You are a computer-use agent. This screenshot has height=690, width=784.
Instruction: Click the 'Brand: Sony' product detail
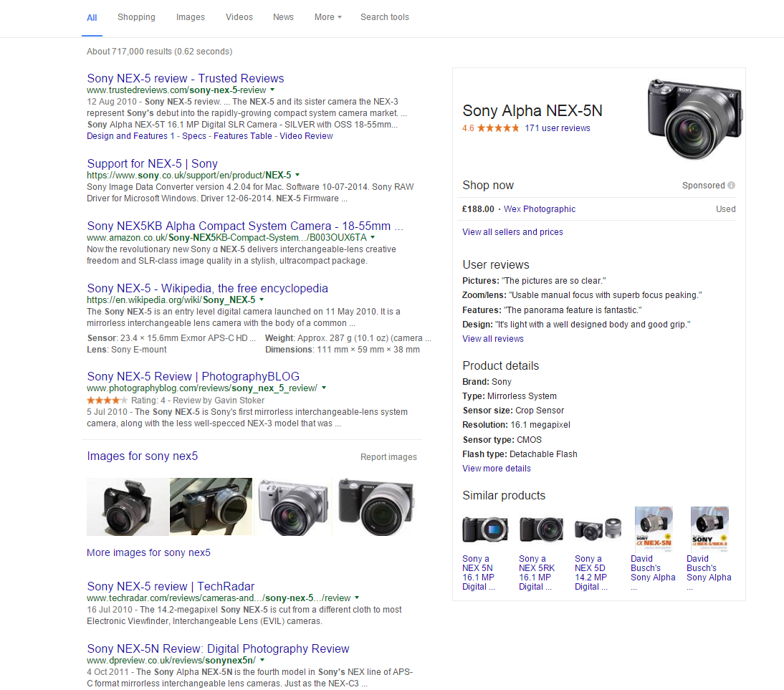pos(487,382)
